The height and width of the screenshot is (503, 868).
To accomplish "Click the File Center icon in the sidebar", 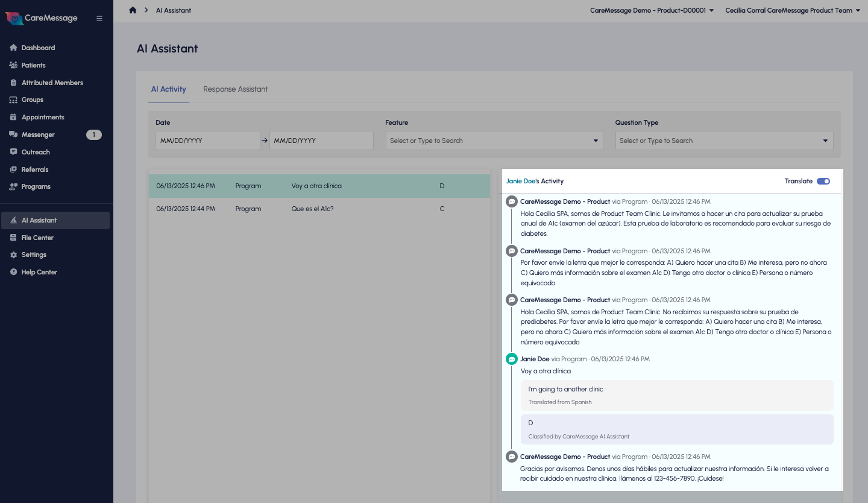I will tap(13, 238).
